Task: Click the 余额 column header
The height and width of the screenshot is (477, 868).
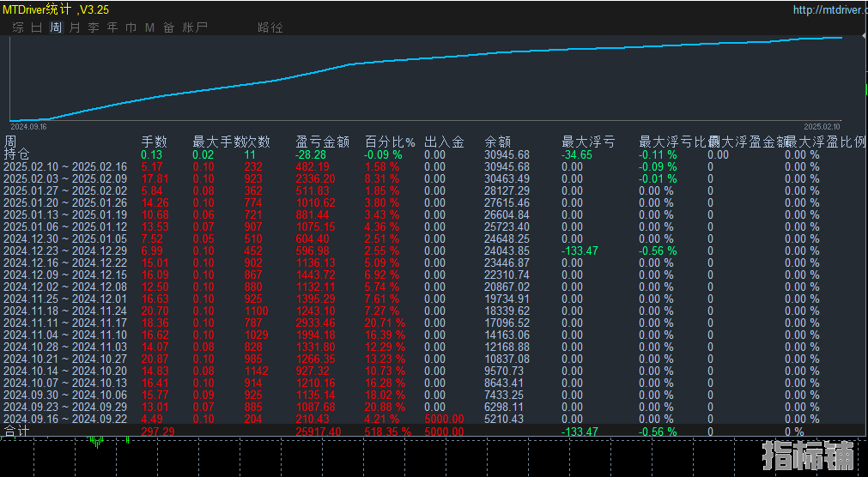Action: pyautogui.click(x=498, y=142)
